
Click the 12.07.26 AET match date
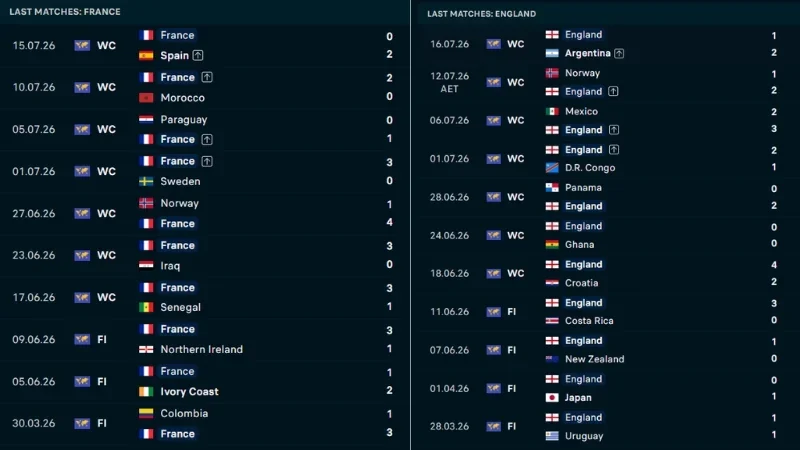449,82
